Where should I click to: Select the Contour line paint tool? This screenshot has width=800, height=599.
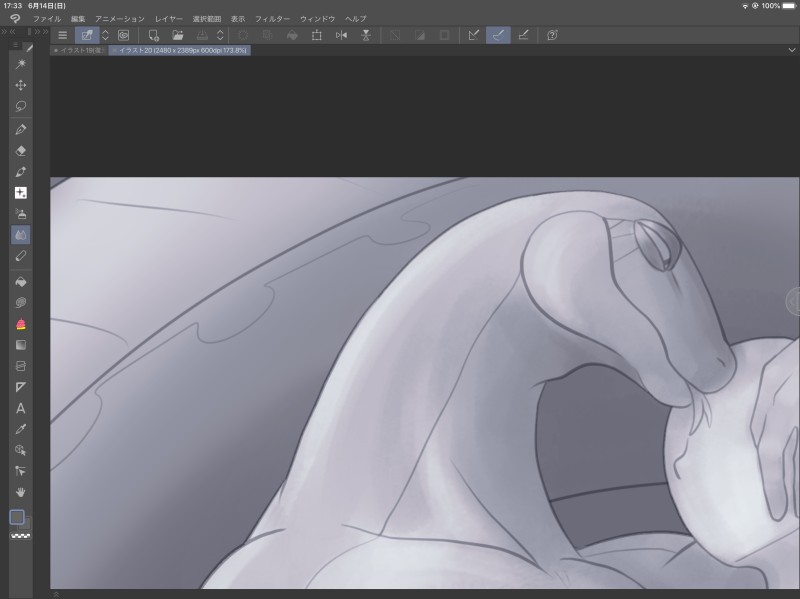[21, 366]
